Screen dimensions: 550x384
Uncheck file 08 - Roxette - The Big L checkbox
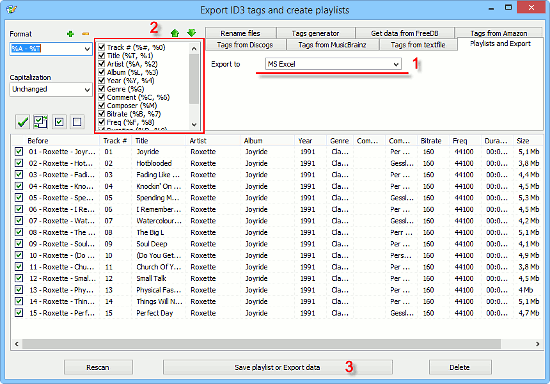[19, 232]
